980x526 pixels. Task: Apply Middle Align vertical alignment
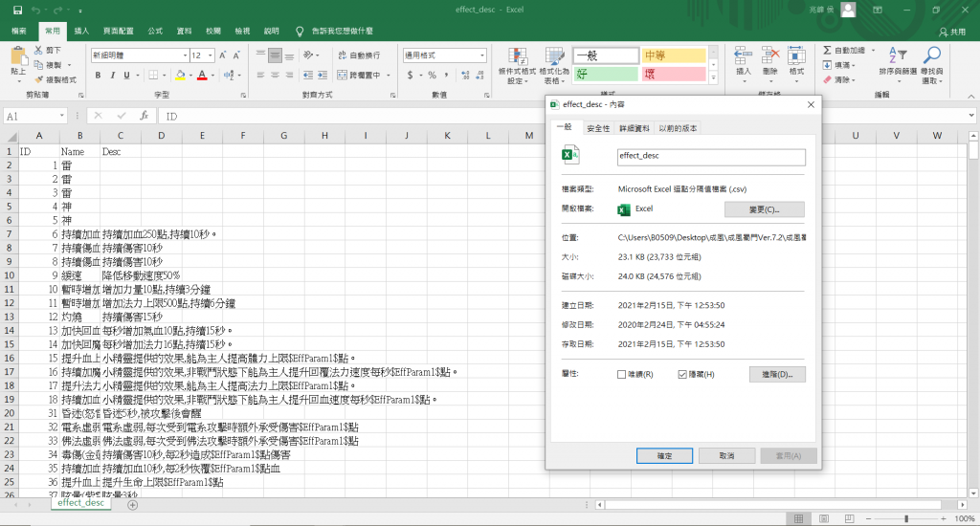coord(275,55)
